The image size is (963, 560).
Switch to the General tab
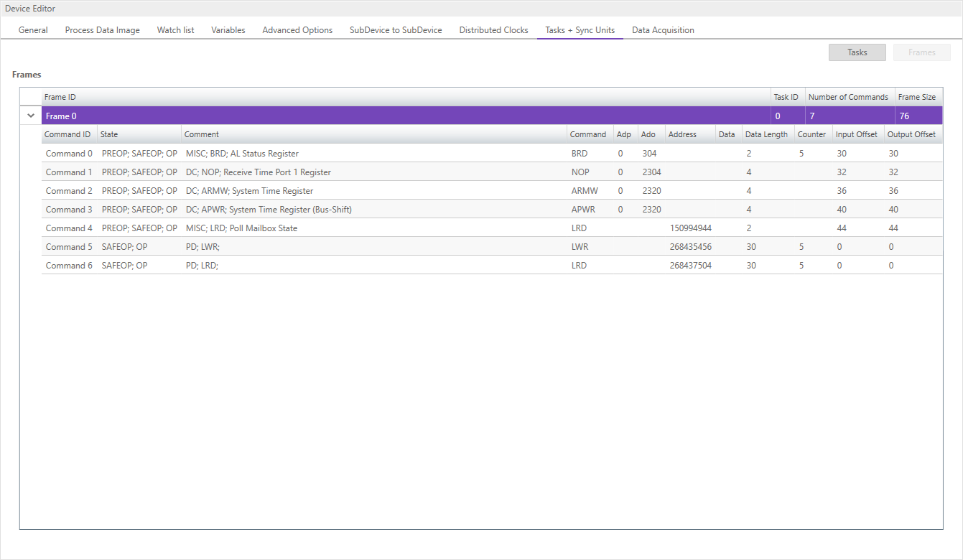(33, 30)
